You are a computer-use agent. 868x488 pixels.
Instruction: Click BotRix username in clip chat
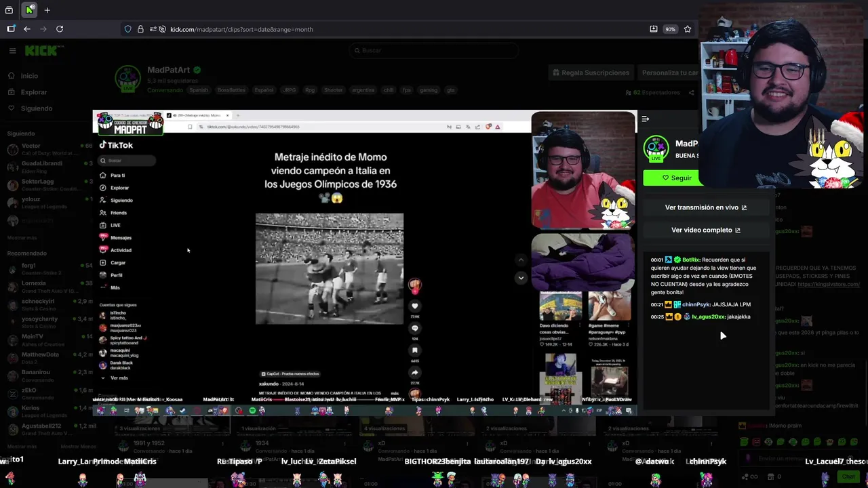(x=691, y=260)
